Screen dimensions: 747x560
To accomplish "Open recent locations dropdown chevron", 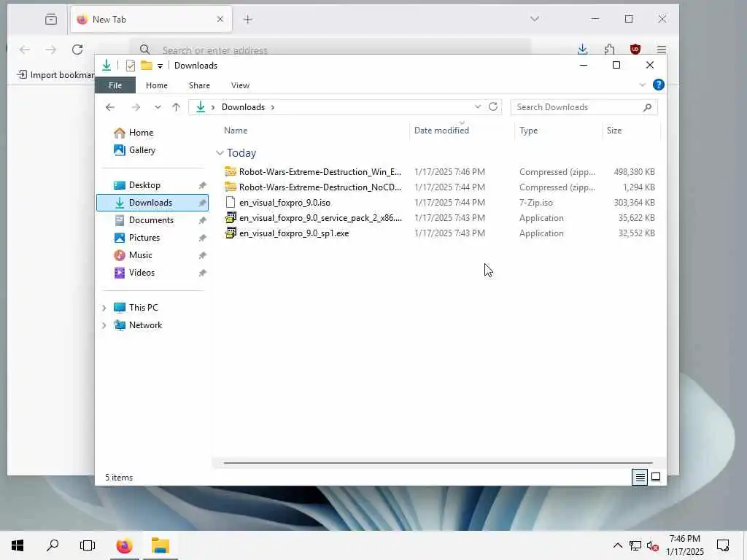I will coord(158,107).
